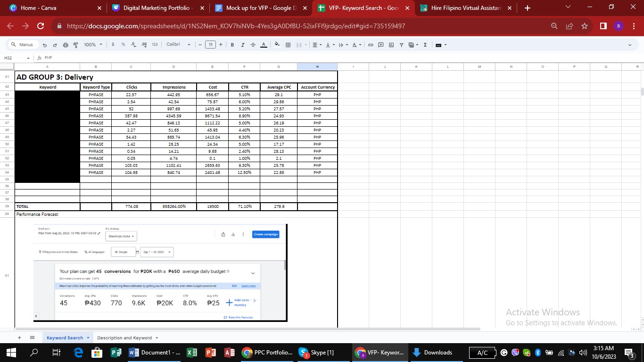Click the address bar URL
Viewport: 644px width, 362px height.
(236, 26)
